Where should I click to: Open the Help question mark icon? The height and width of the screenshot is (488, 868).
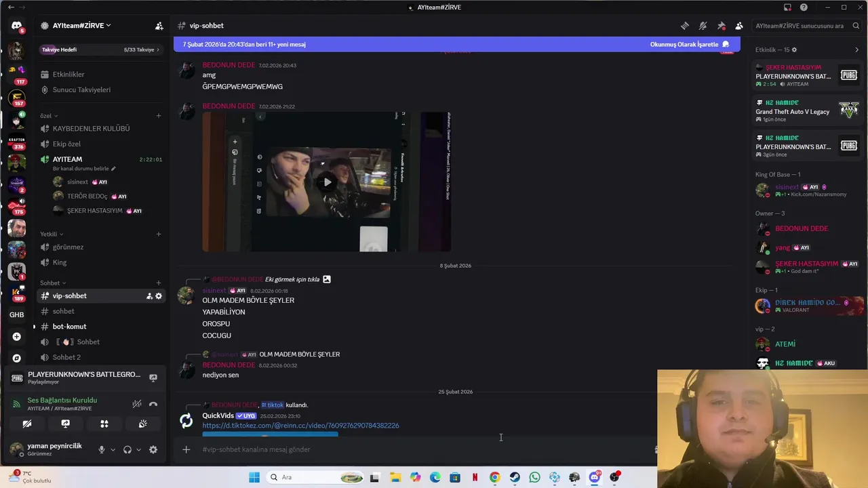(x=804, y=7)
